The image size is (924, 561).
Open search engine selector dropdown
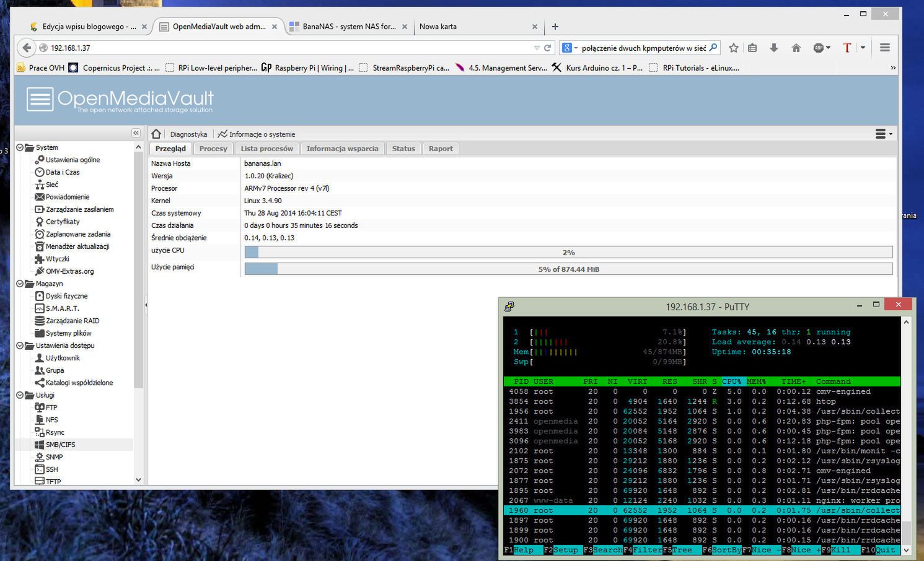coord(570,48)
